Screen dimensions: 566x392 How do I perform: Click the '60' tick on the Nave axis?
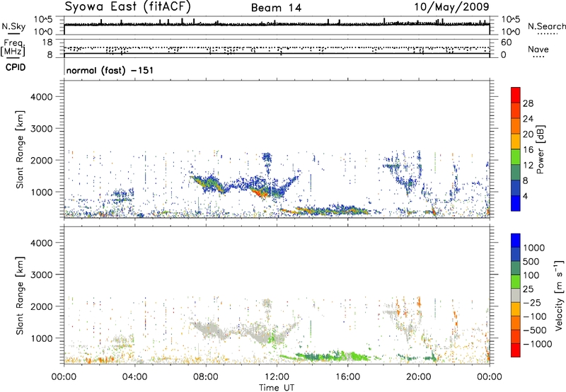click(x=506, y=42)
